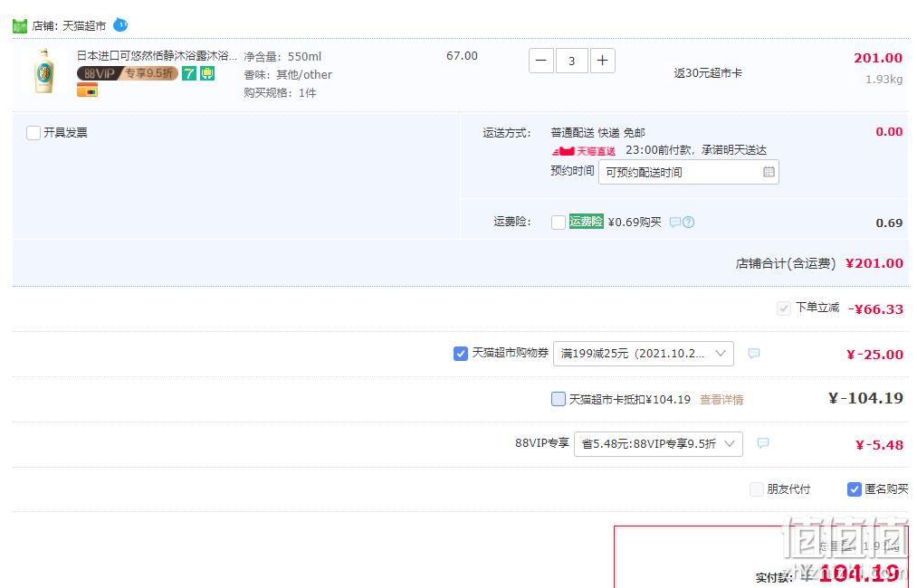Viewport: 917px width, 588px height.
Task: Open the 88VIP专享9.5折 discount dropdown
Action: coord(658,443)
